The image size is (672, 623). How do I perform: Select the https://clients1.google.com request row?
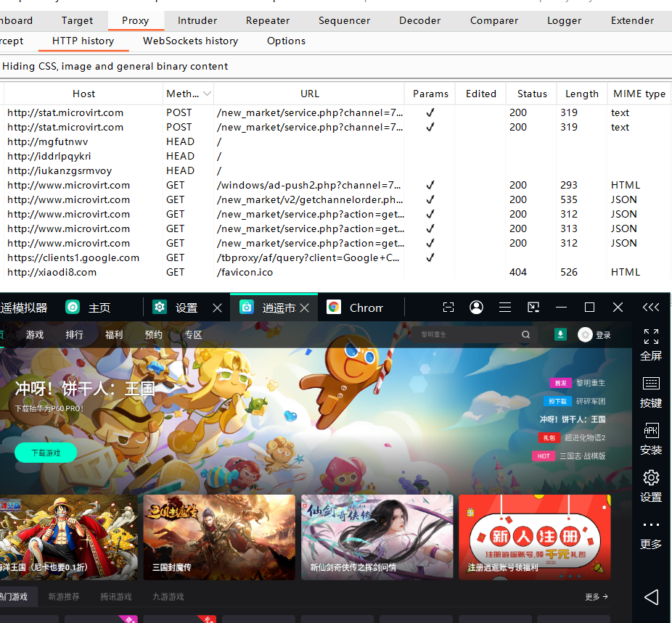coord(336,257)
